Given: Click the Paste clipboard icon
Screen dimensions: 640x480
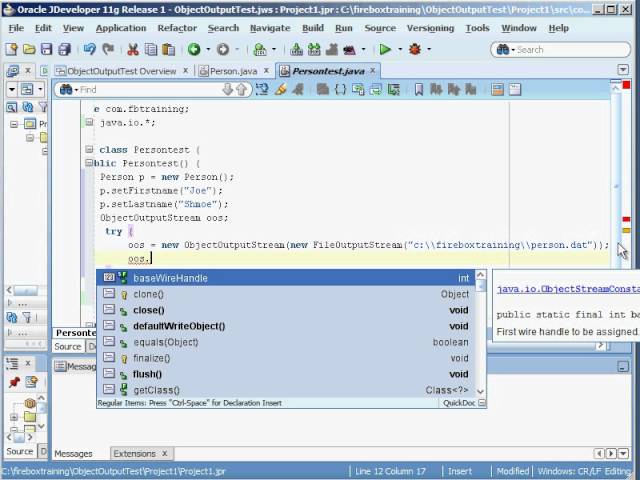Looking at the screenshot, I should [168, 49].
